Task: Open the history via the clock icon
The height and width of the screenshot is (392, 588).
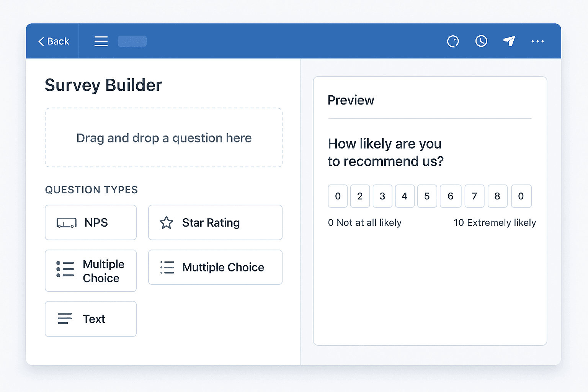Action: point(481,41)
